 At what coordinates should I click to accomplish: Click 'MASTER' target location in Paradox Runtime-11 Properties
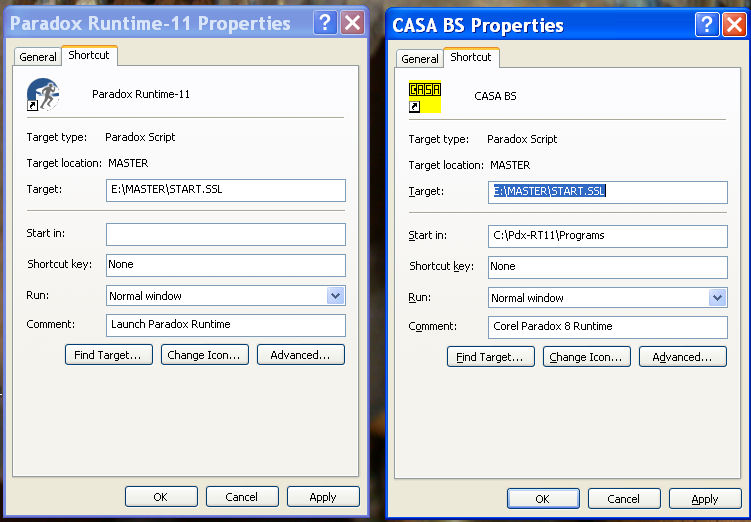pyautogui.click(x=128, y=163)
